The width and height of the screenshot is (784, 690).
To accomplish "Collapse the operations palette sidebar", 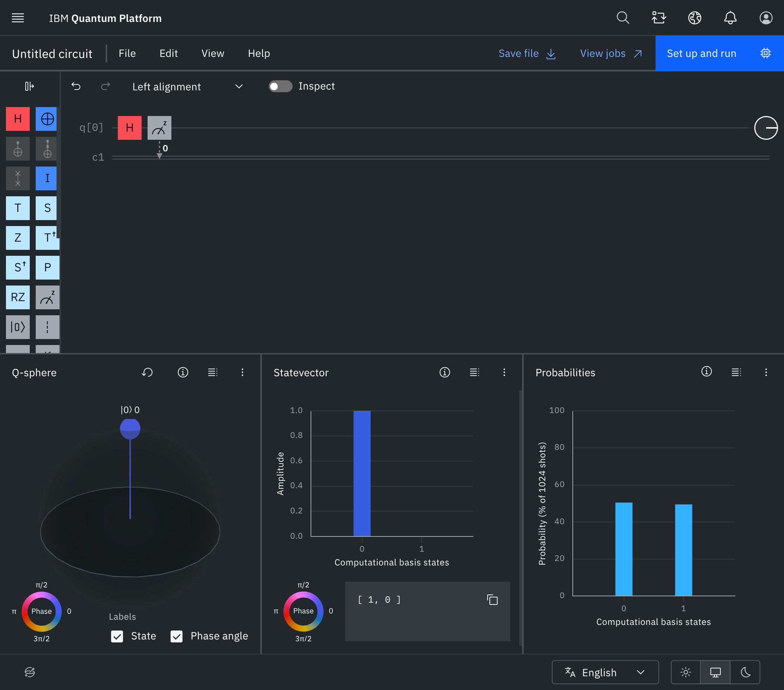I will tap(29, 86).
